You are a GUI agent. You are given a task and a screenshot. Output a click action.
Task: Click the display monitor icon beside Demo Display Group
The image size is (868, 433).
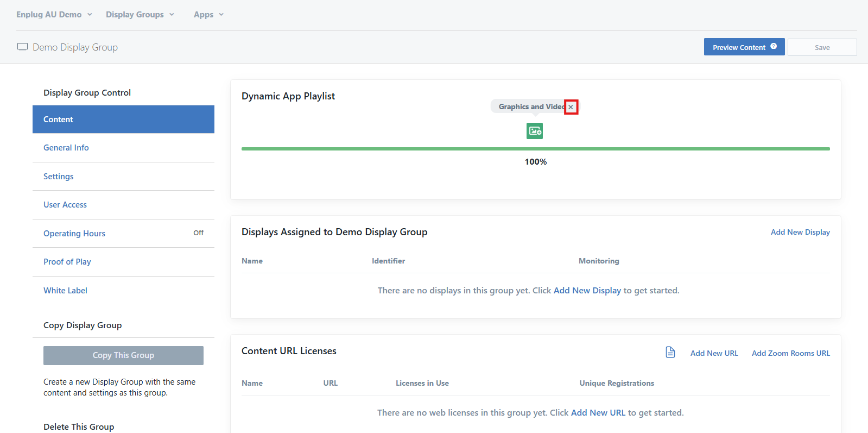22,47
